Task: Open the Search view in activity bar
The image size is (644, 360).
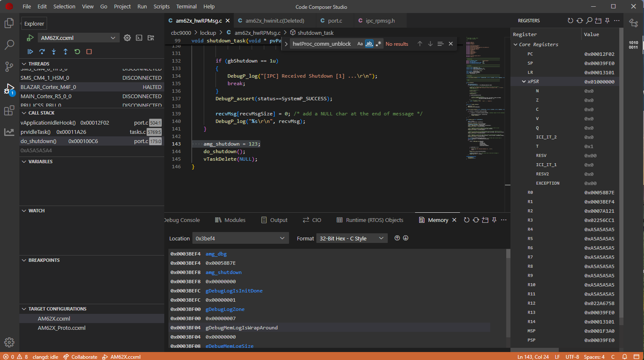Action: pyautogui.click(x=9, y=44)
